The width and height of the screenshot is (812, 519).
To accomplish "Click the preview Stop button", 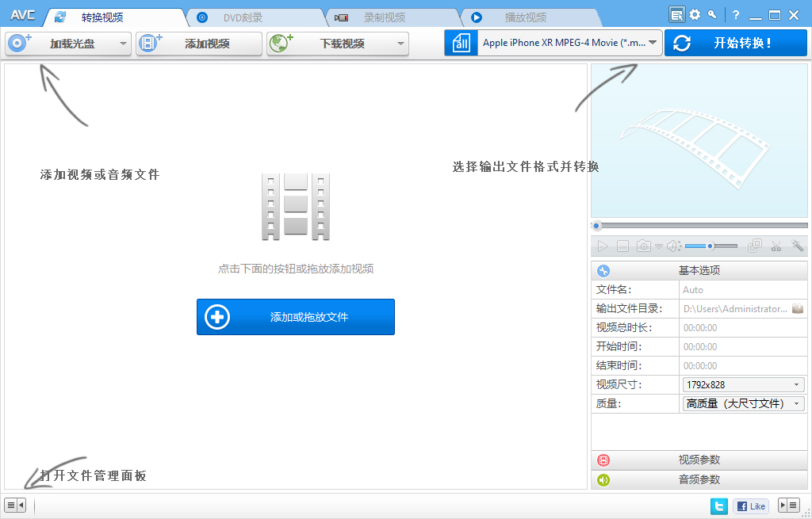I will 623,246.
